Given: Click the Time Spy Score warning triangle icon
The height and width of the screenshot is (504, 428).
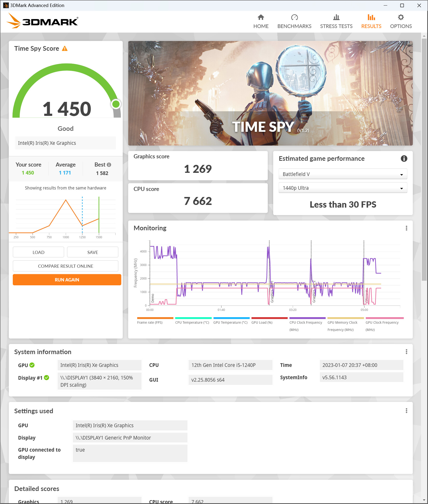Looking at the screenshot, I should [65, 49].
